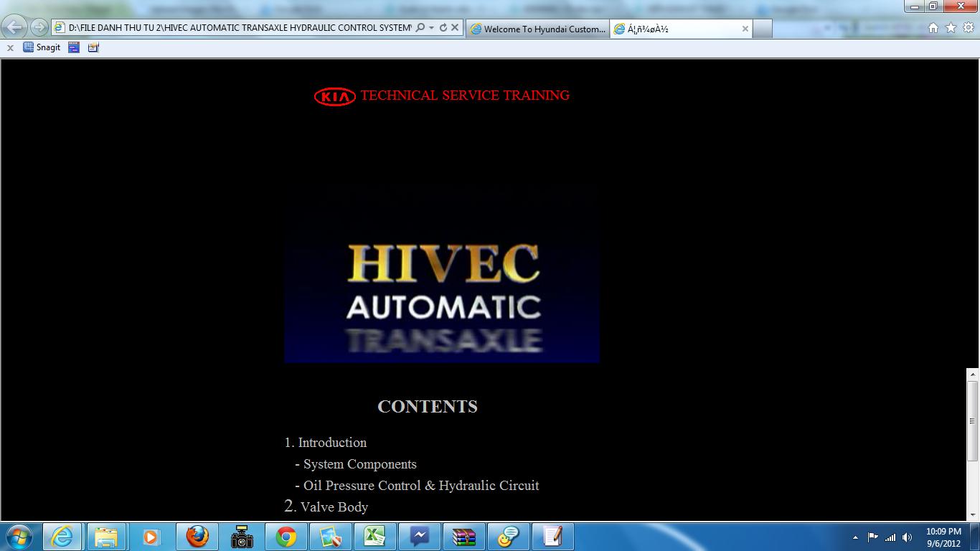Click the search magnifier in the address bar
This screenshot has height=551, width=980.
(420, 28)
